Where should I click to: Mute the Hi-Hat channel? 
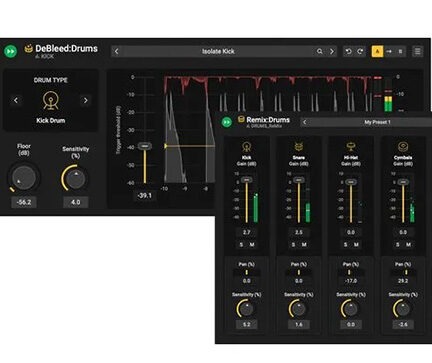356,245
